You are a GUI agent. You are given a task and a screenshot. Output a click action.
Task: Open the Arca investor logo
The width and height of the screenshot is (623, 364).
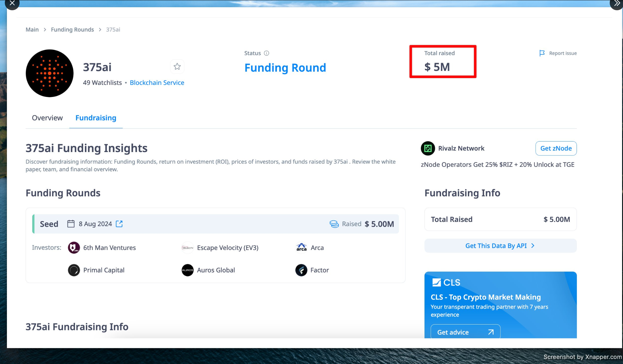pyautogui.click(x=301, y=247)
